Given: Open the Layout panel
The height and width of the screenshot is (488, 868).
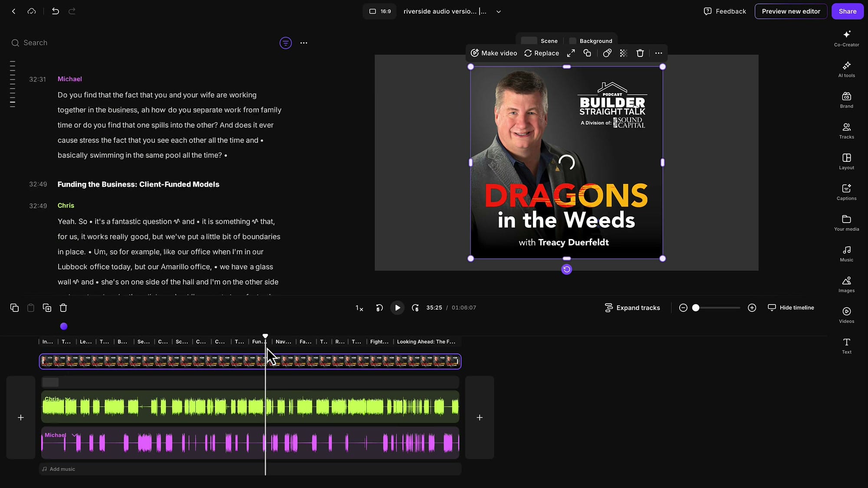Looking at the screenshot, I should pos(846,161).
